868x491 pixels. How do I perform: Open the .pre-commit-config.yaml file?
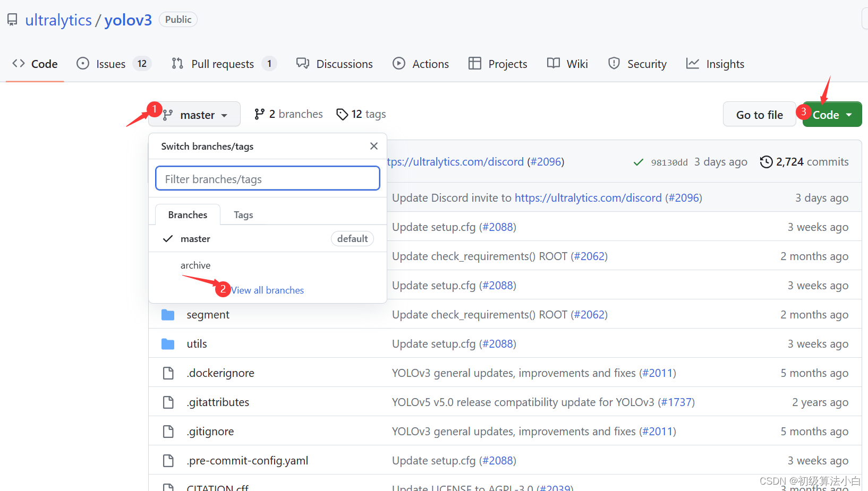[248, 460]
